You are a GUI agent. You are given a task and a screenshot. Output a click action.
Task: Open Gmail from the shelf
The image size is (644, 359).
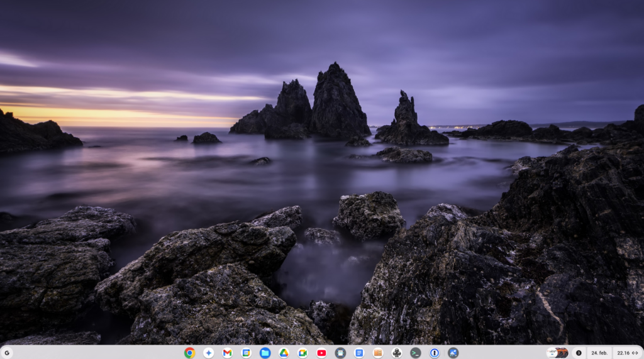pos(227,353)
